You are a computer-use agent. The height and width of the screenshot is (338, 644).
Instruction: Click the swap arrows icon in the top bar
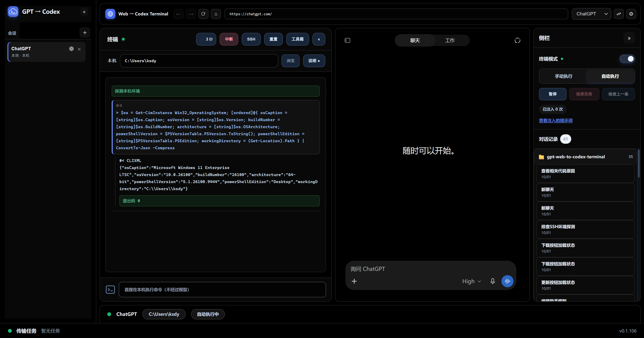coord(619,14)
